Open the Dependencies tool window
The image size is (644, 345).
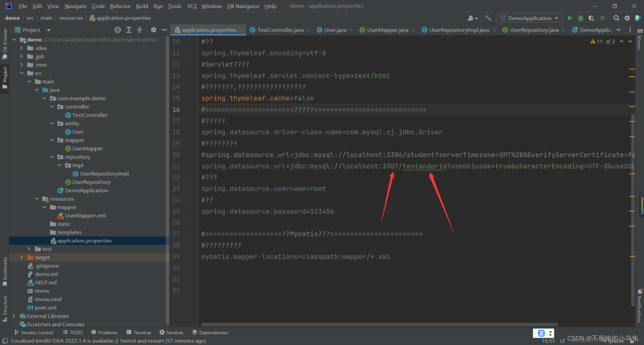click(210, 332)
